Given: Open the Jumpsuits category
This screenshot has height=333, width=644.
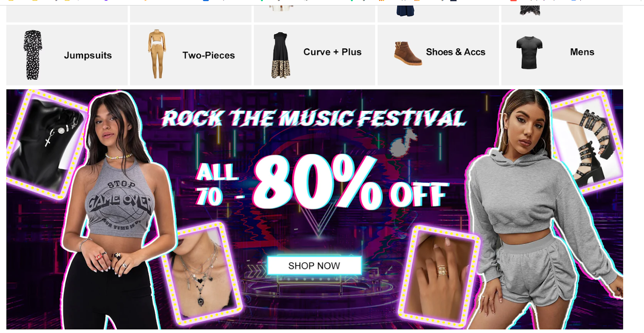Looking at the screenshot, I should point(88,56).
